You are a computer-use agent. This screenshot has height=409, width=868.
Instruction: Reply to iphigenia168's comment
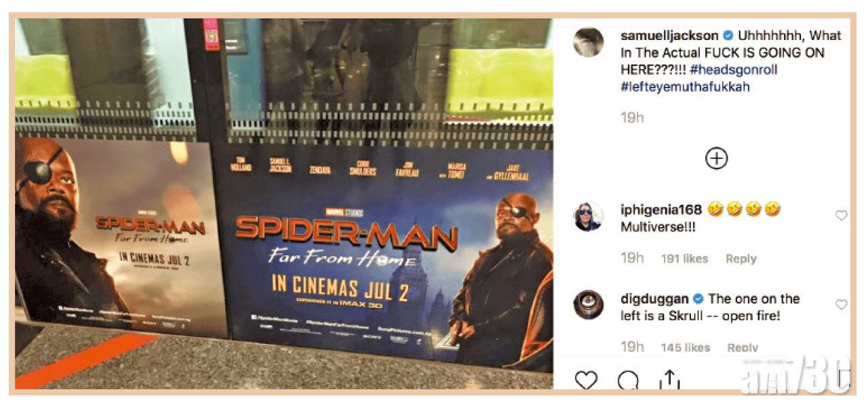pos(741,258)
